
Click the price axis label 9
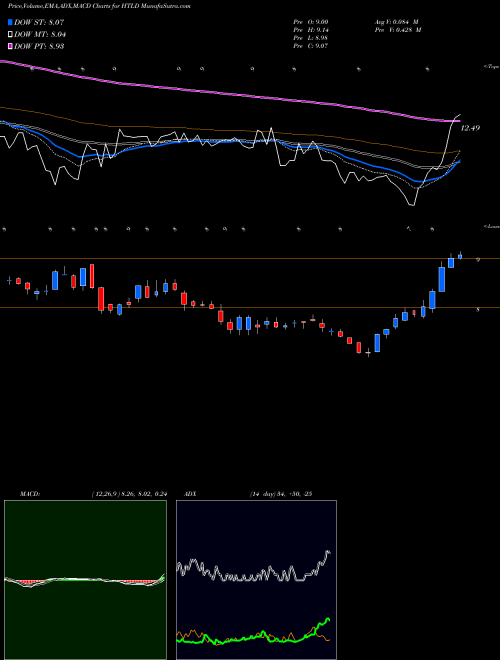point(478,260)
